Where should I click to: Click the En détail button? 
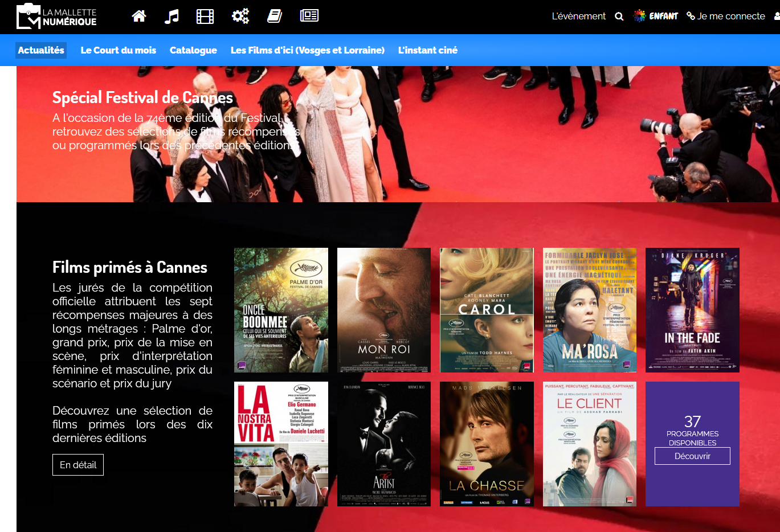[78, 465]
